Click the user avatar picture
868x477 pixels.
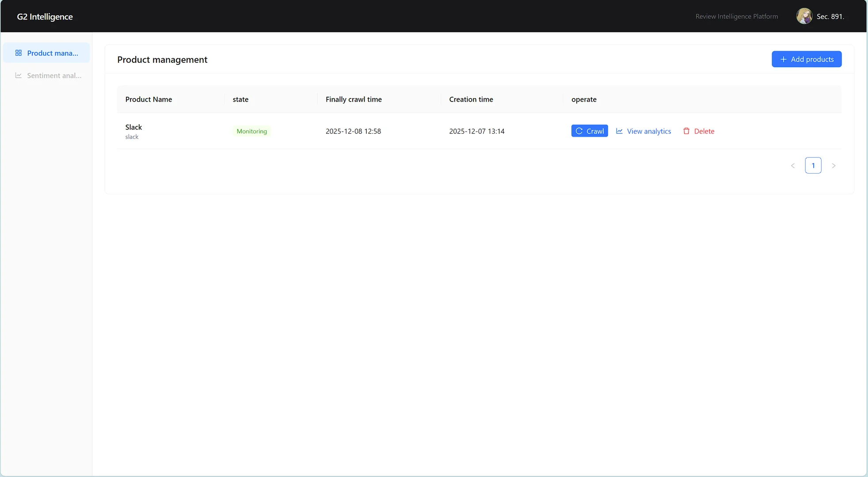804,16
